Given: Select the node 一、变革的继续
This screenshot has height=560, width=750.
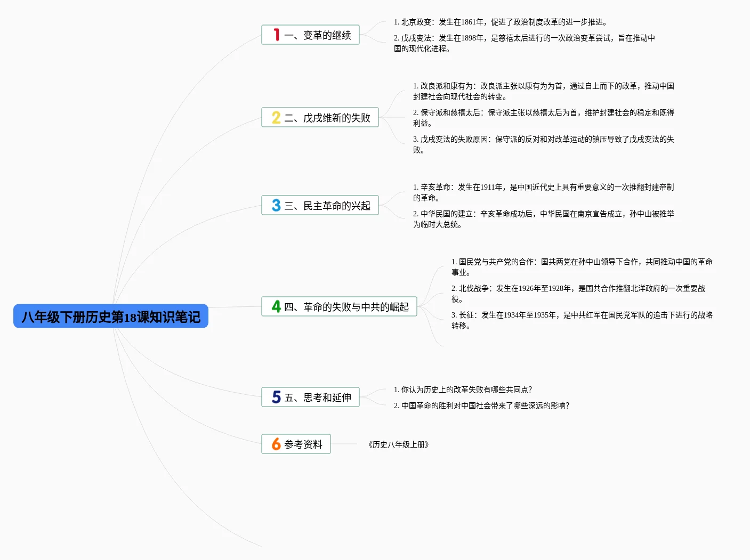Looking at the screenshot, I should coord(310,35).
